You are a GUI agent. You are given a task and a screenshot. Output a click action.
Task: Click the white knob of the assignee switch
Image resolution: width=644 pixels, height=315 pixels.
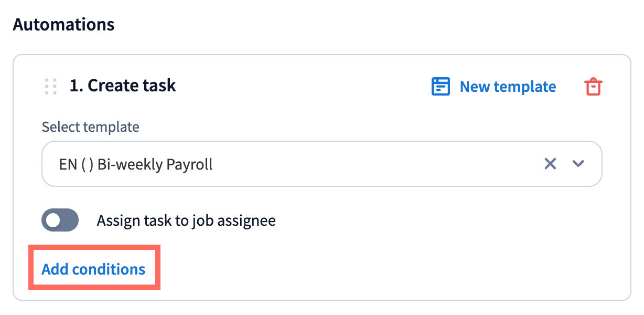tap(53, 220)
